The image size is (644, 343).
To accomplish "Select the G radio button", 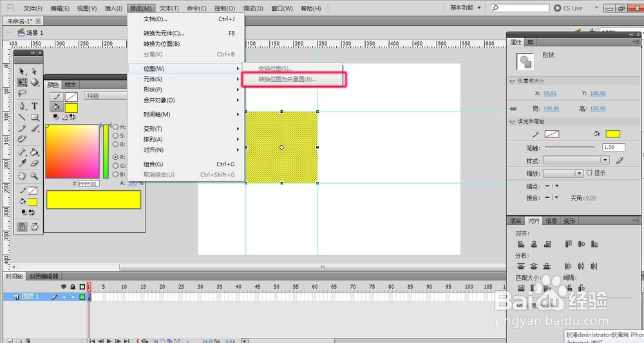I will click(x=115, y=166).
